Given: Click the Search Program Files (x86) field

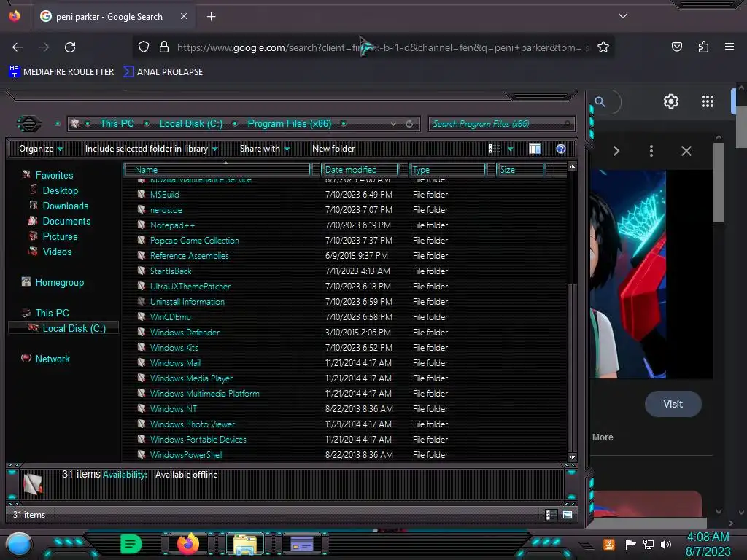Looking at the screenshot, I should click(501, 124).
